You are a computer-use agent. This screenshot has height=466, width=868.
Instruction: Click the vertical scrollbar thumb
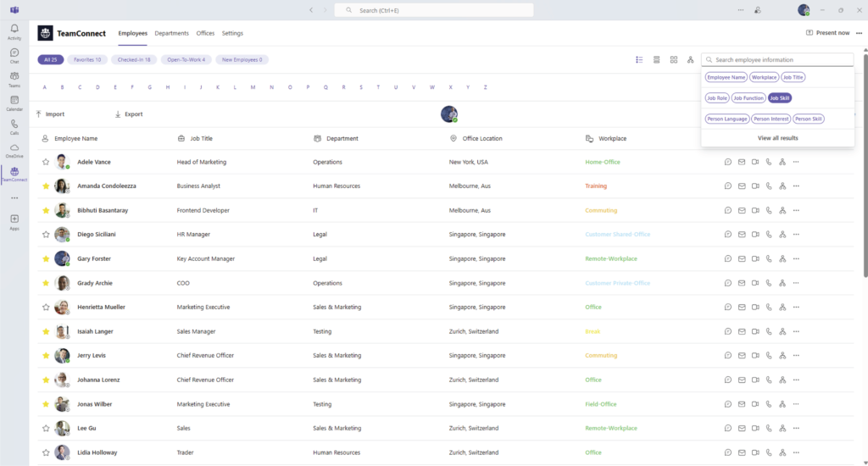(865, 165)
